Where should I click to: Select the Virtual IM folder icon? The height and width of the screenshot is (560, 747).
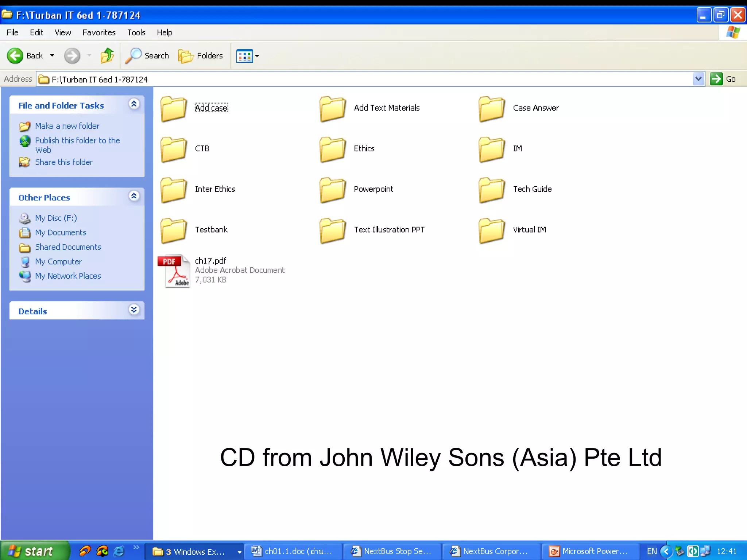click(x=492, y=230)
